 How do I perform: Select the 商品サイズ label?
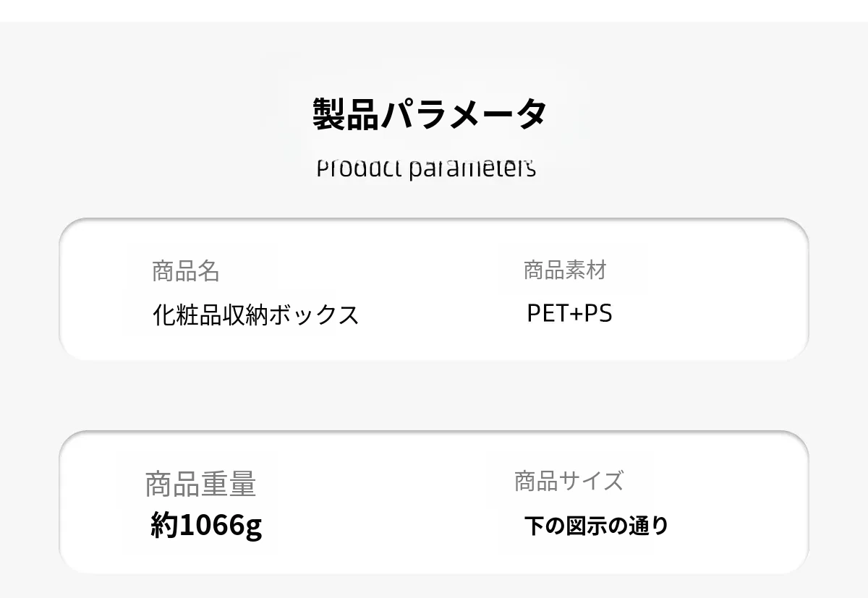click(569, 481)
